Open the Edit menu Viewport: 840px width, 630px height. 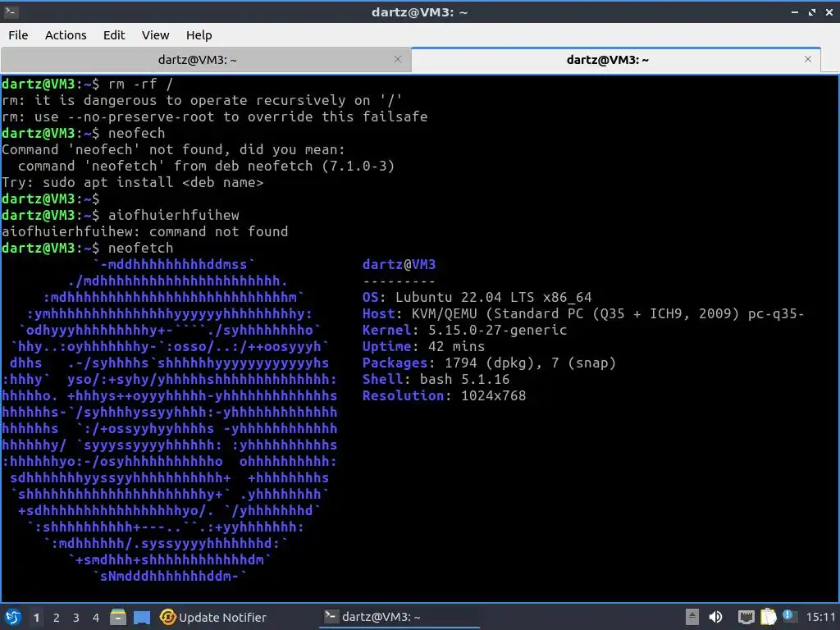(113, 35)
